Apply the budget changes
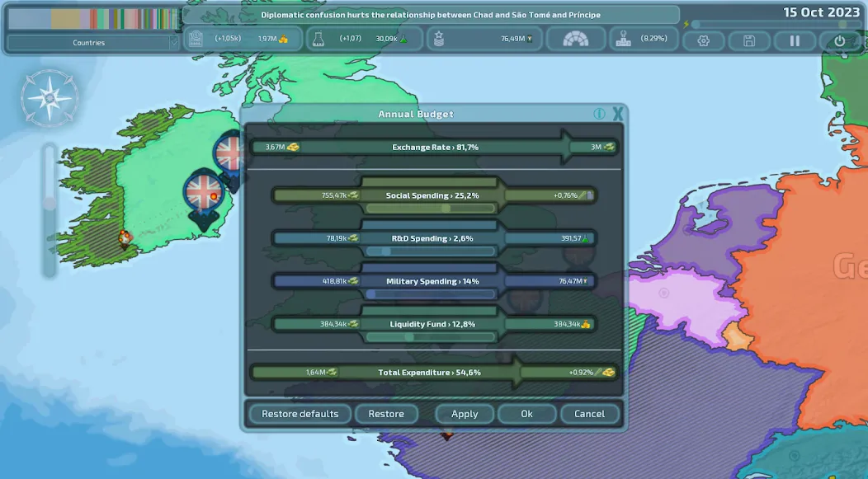Screen dimensions: 868x479 coord(464,414)
